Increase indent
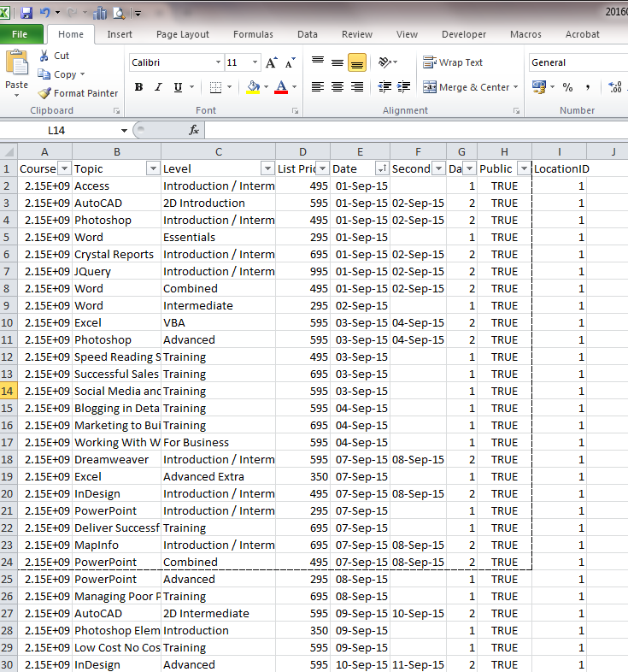This screenshot has height=672, width=628. pyautogui.click(x=403, y=87)
